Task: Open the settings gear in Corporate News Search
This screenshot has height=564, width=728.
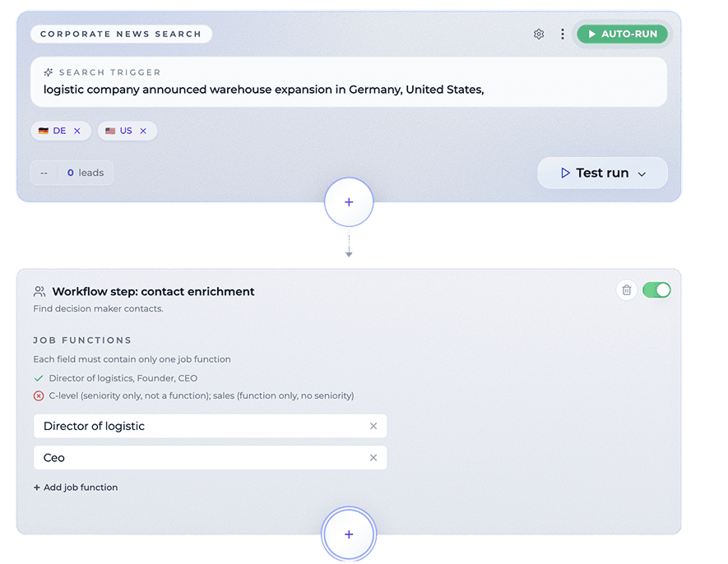Action: coord(539,34)
